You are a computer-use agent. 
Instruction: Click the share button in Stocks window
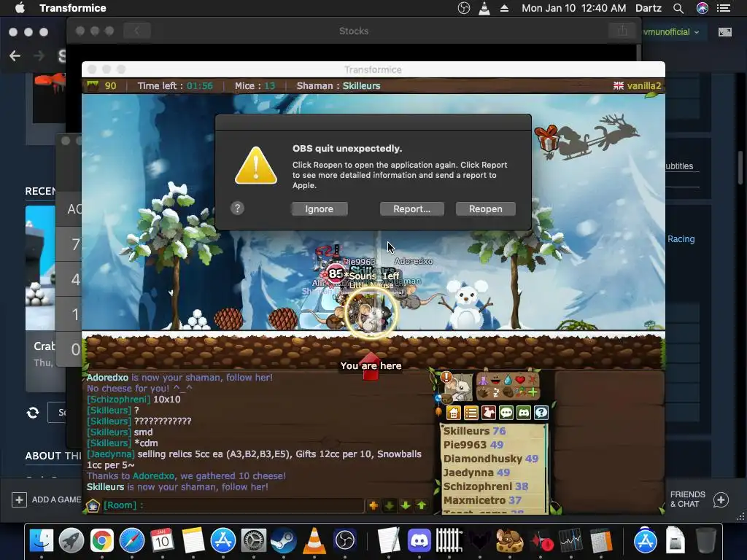tap(622, 31)
